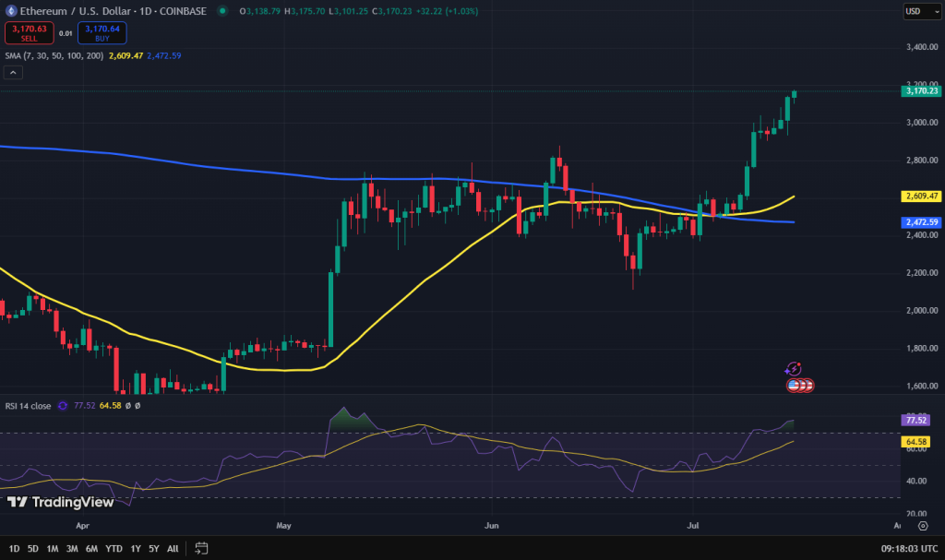
Task: Select the 1M time range
Action: 53,549
